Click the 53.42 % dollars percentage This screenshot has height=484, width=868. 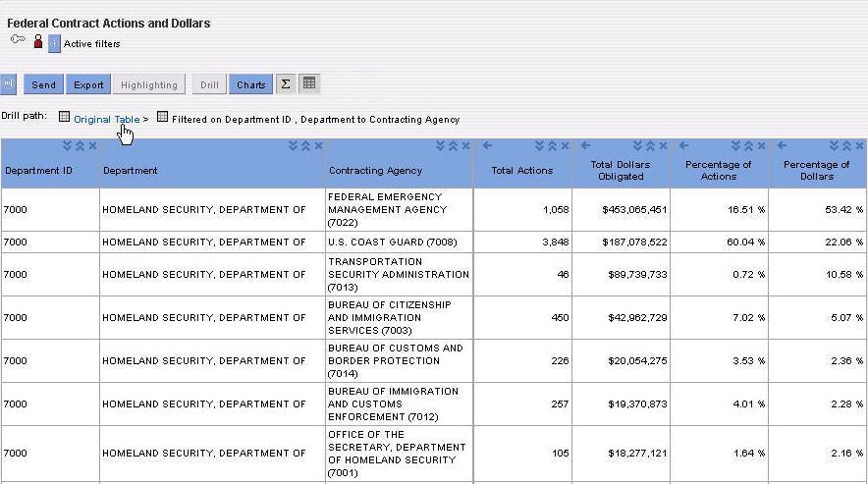pos(843,210)
